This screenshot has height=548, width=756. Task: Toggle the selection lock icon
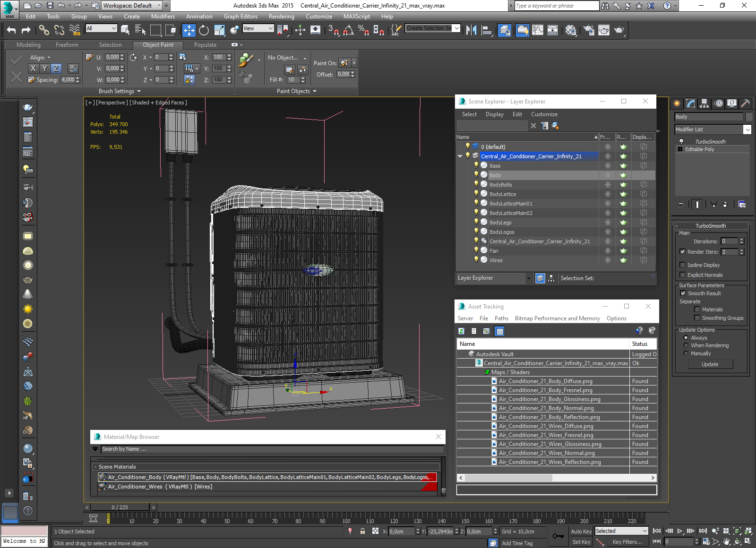pyautogui.click(x=362, y=531)
